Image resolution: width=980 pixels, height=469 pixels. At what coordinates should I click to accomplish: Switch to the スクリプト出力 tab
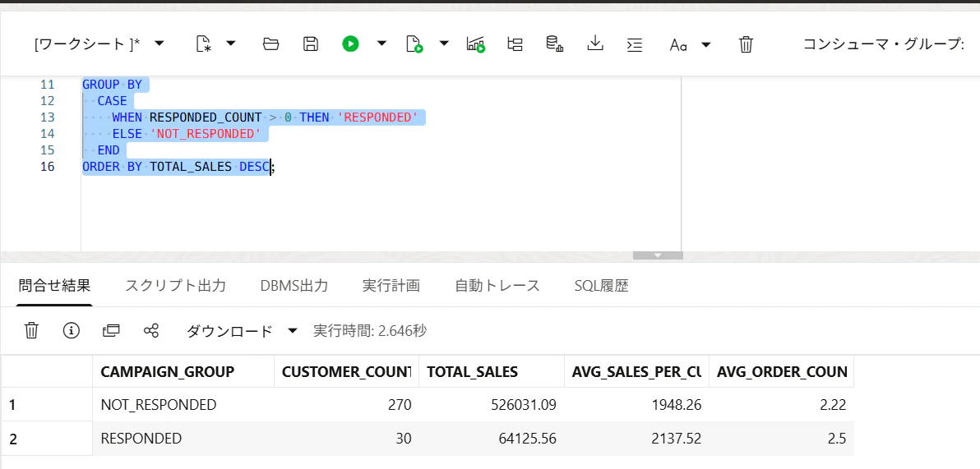click(x=176, y=286)
